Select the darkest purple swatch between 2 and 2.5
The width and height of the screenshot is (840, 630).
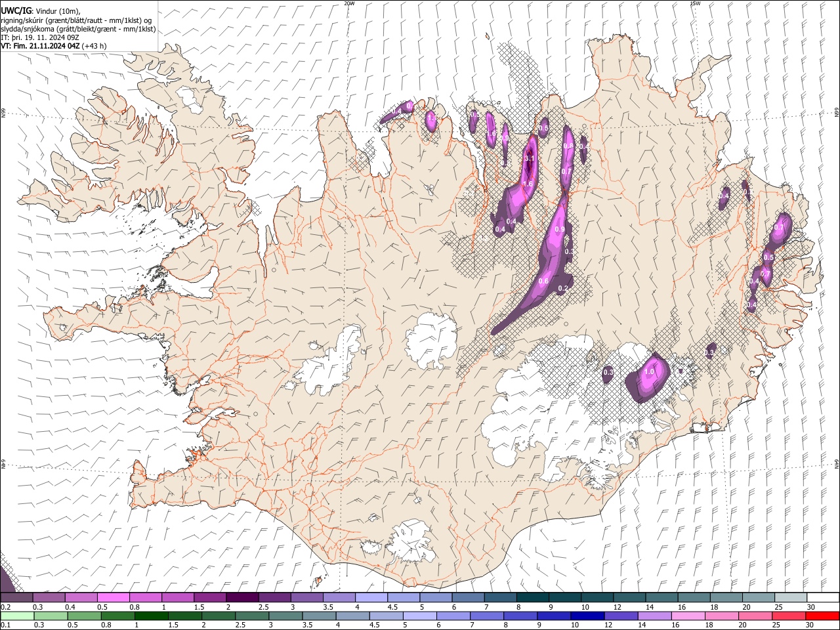tap(242, 597)
